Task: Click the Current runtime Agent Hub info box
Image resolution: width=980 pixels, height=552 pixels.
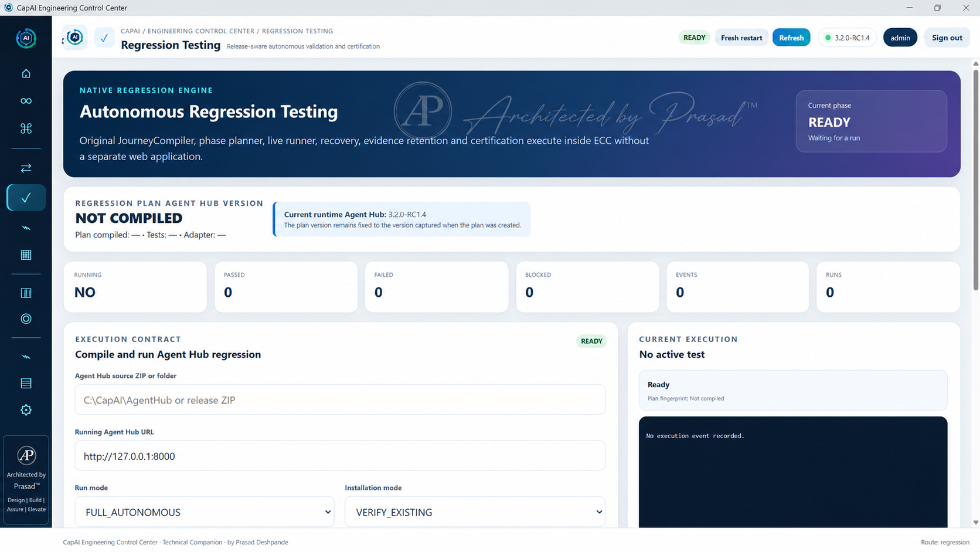Action: [401, 219]
